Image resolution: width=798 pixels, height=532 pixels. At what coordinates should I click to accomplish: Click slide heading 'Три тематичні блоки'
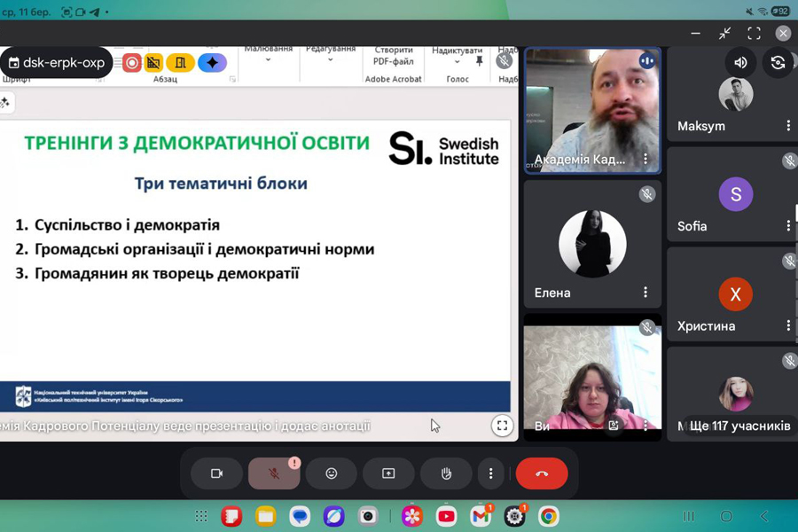[221, 184]
